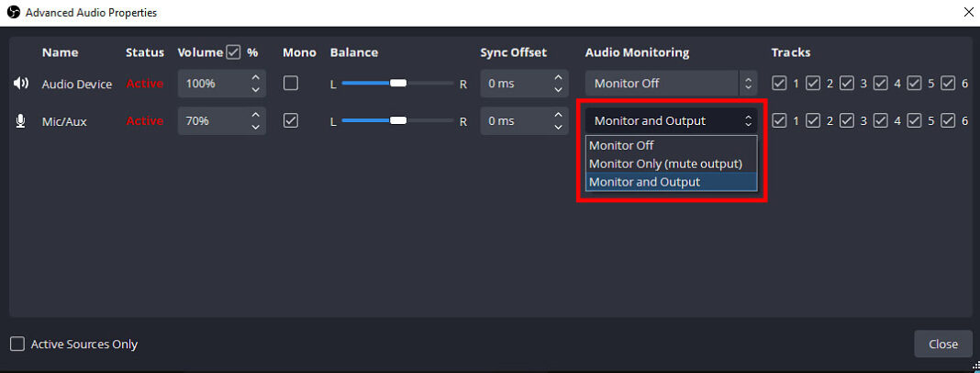Increase Mic/Aux volume with up arrow
980x373 pixels.
coord(255,115)
